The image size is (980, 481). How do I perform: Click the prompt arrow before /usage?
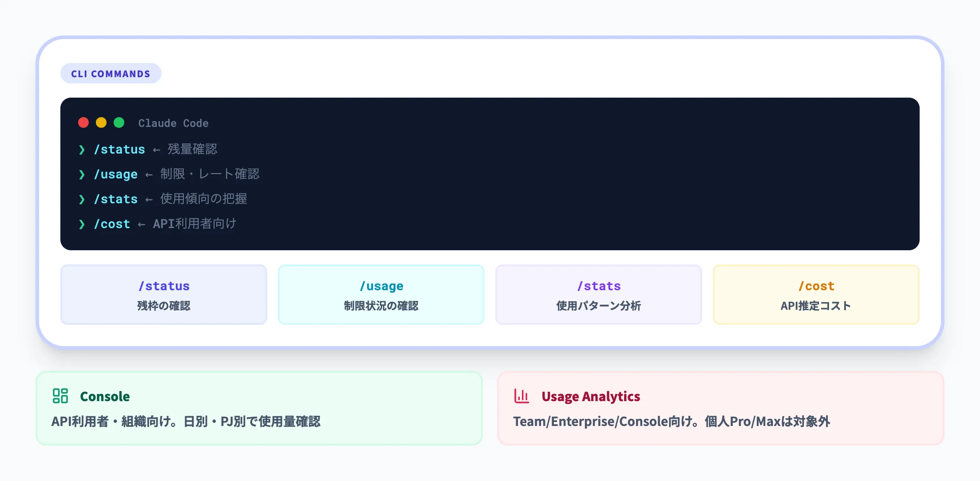tap(82, 174)
